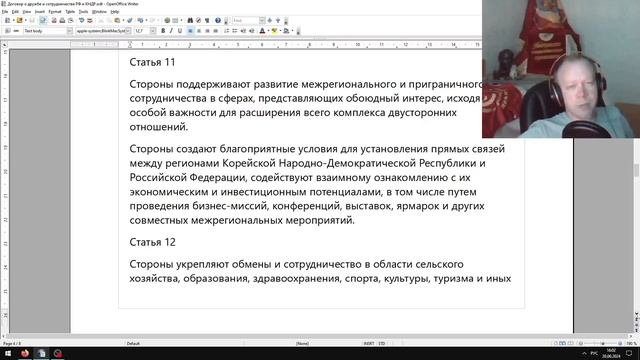This screenshot has height=360, width=640.
Task: Toggle Italic formatting
Action: 171,31
